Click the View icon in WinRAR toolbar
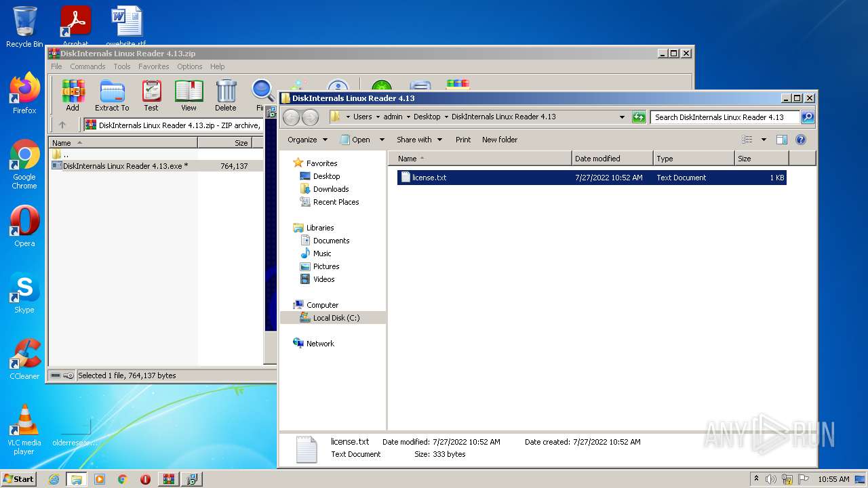 pos(189,95)
